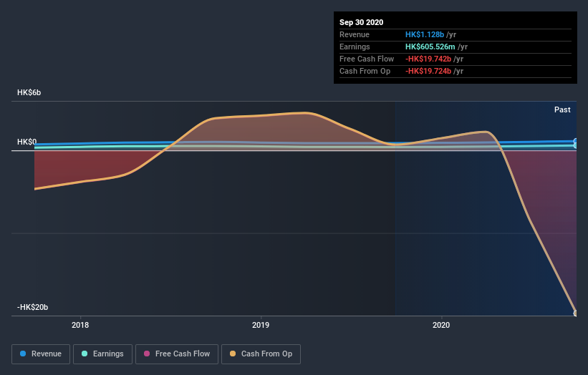Toggle the Revenue legend button
The height and width of the screenshot is (375, 588).
(x=41, y=354)
